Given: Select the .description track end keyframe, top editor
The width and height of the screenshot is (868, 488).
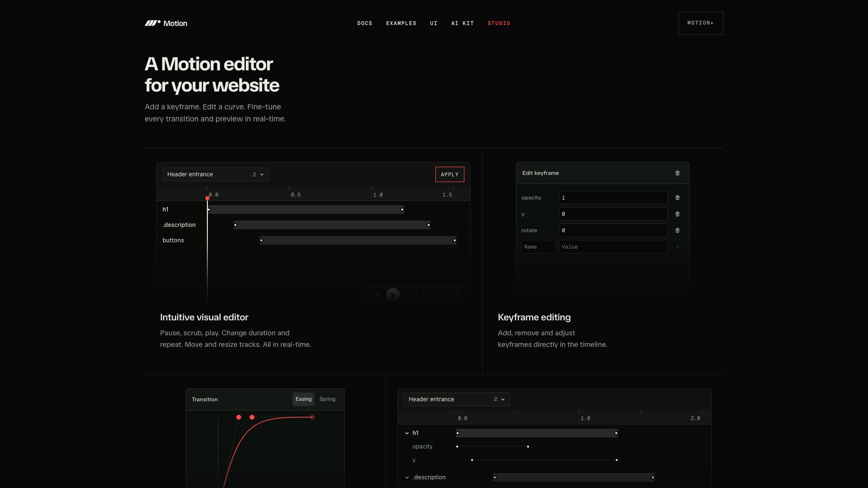Looking at the screenshot, I should [x=429, y=225].
